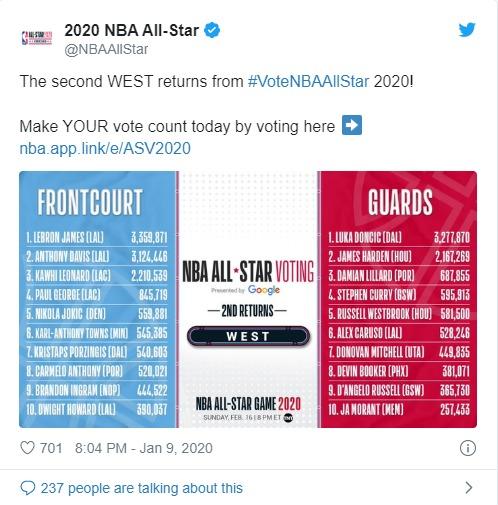
Task: Click the NBA All-Star profile avatar
Action: 37,38
